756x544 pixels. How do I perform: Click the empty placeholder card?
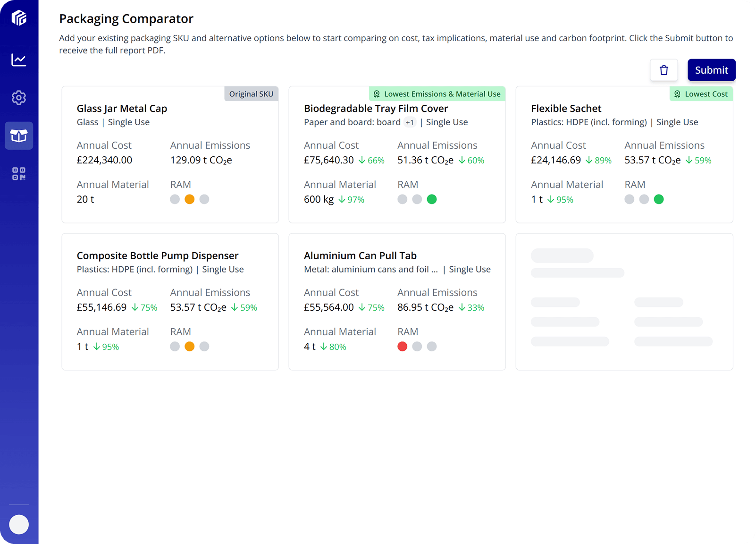pos(624,301)
